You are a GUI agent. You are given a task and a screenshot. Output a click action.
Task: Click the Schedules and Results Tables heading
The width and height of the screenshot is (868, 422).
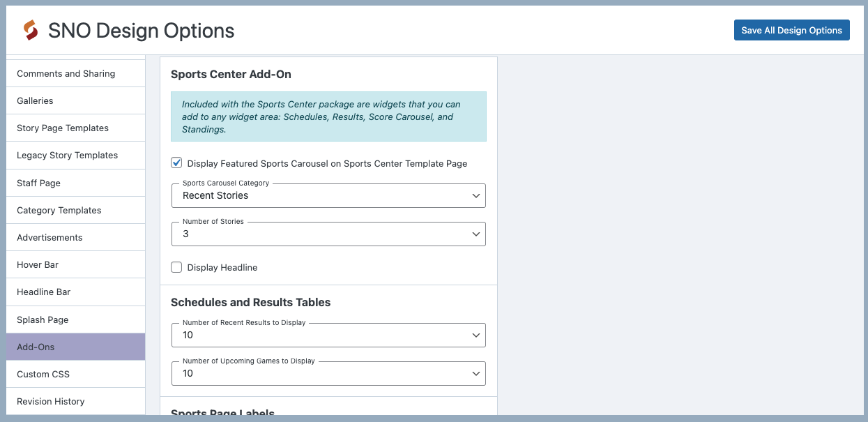(x=250, y=302)
